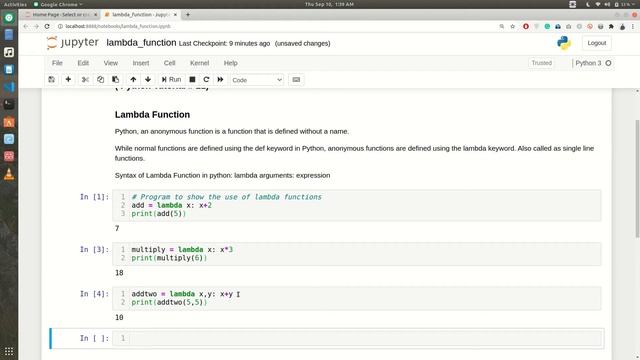Open Activities overview
Screen dimensions: 640x360
(x=15, y=4)
